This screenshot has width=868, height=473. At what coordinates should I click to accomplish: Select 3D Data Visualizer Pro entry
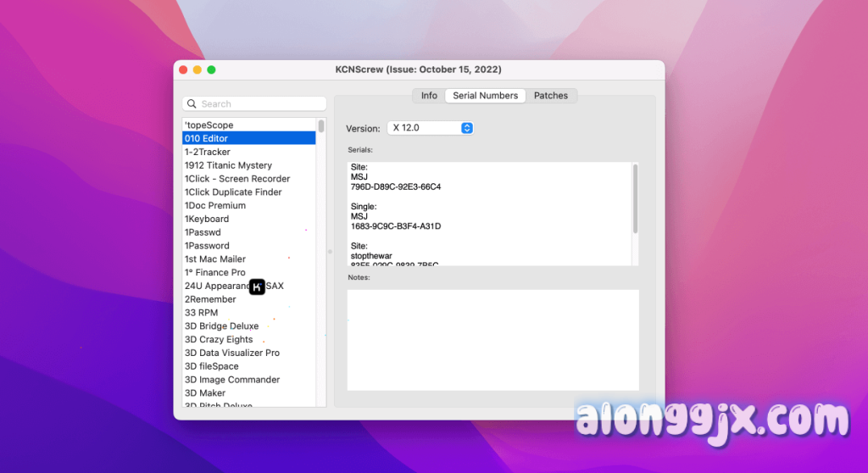coord(232,353)
